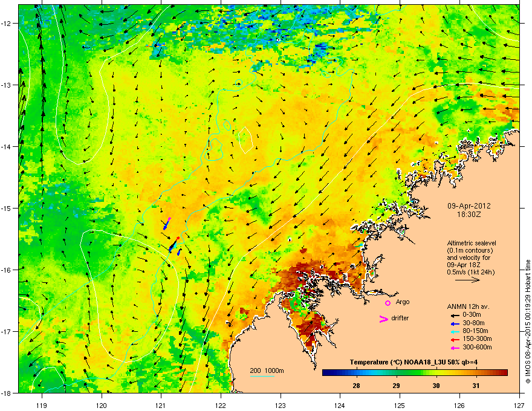Click the '0.5m/s (1kt 24h)' text
The height and width of the screenshot is (411, 532).
click(470, 272)
